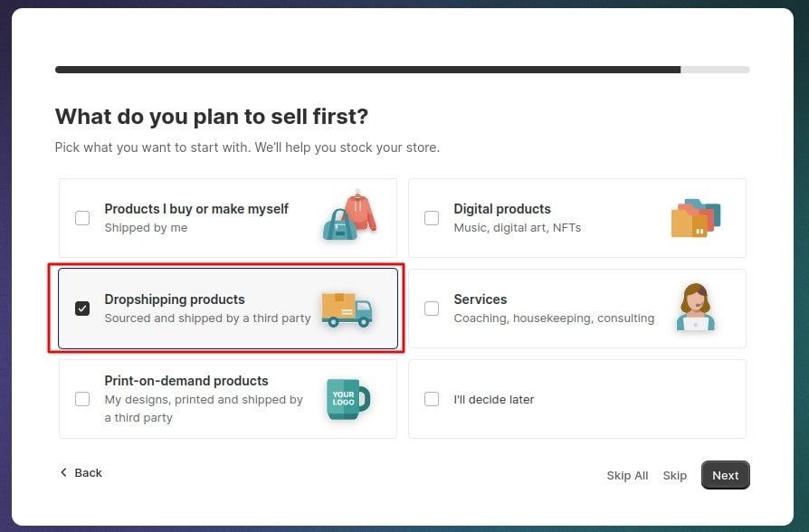Screen dimensions: 809x532
Task: Check the Print-on-demand products checkbox
Action: click(82, 399)
